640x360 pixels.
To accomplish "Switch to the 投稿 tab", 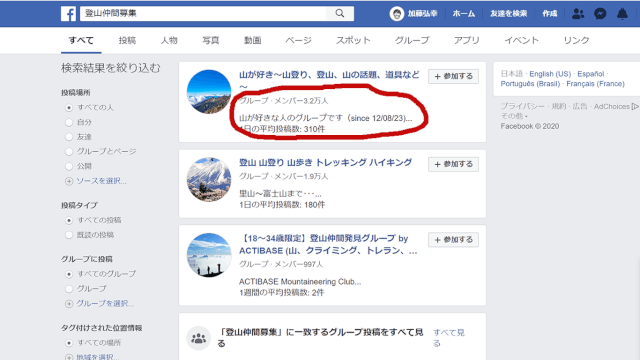I will point(127,40).
